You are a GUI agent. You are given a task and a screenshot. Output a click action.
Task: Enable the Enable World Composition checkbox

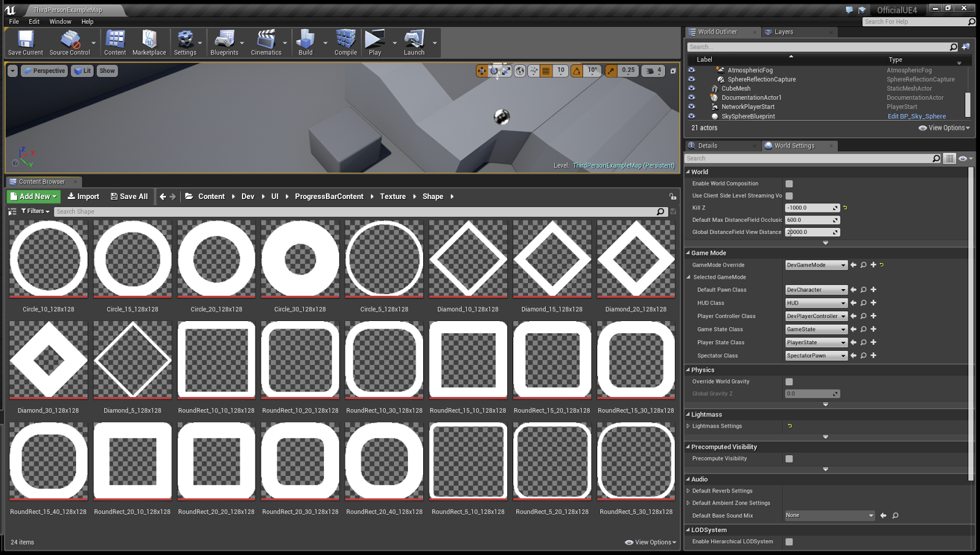click(x=789, y=183)
